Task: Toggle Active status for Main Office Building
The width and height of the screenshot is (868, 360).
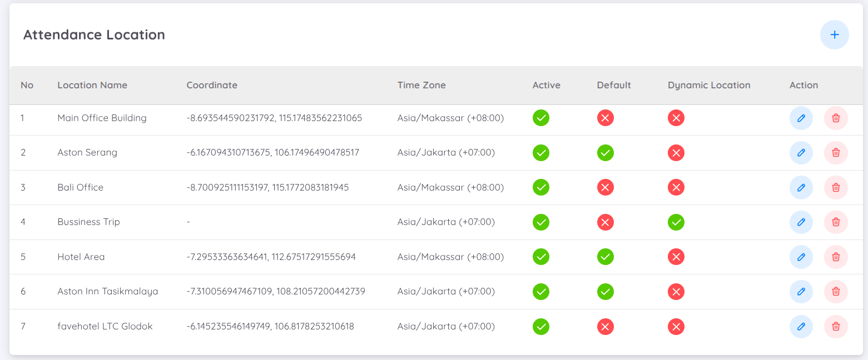Action: [x=540, y=118]
